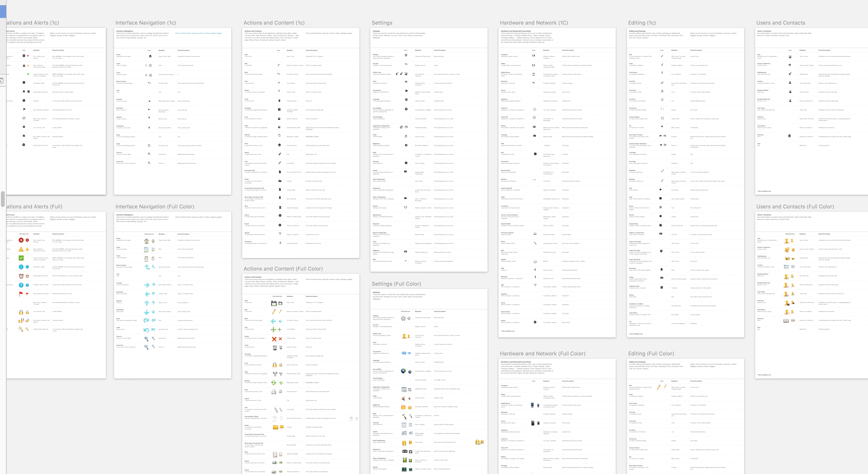The height and width of the screenshot is (474, 868).
Task: Click the vertical scrollbar handle at left edge
Action: click(x=3, y=199)
